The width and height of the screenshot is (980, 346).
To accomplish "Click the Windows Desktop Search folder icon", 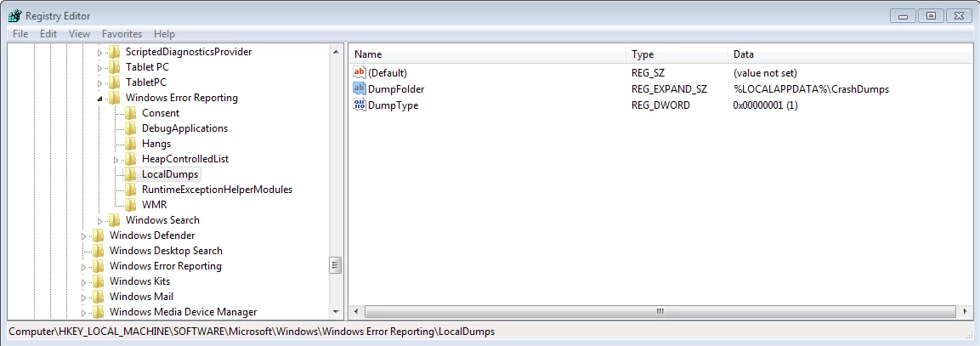I will pos(98,251).
